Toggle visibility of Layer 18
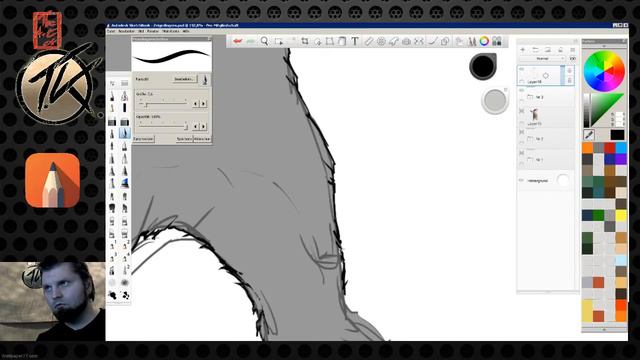Viewport: 640px width, 360px height. (x=522, y=69)
